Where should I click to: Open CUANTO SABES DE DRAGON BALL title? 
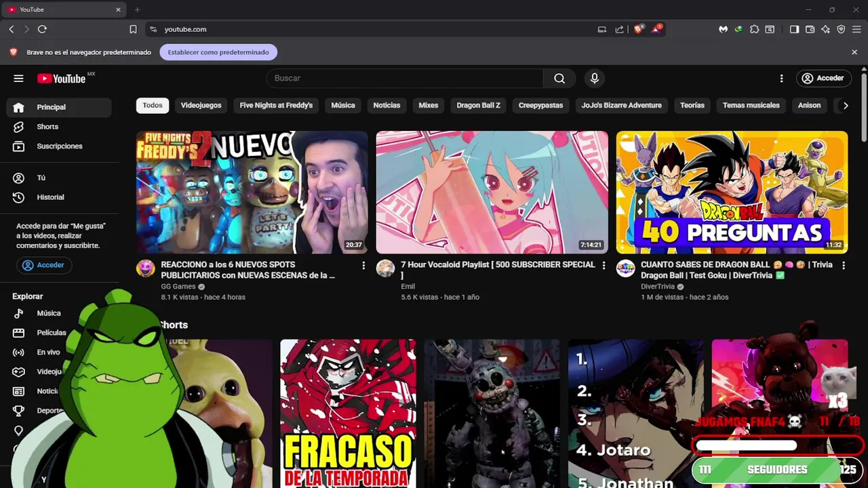pos(736,270)
